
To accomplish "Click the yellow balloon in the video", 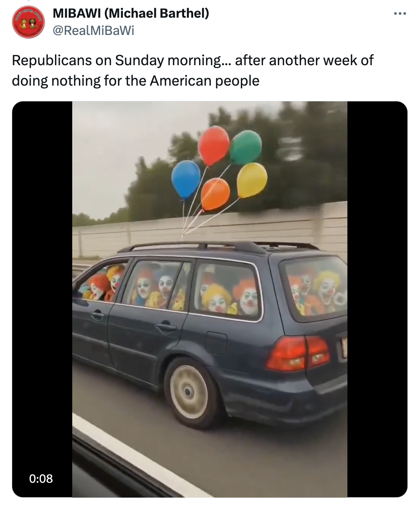I will click(252, 180).
